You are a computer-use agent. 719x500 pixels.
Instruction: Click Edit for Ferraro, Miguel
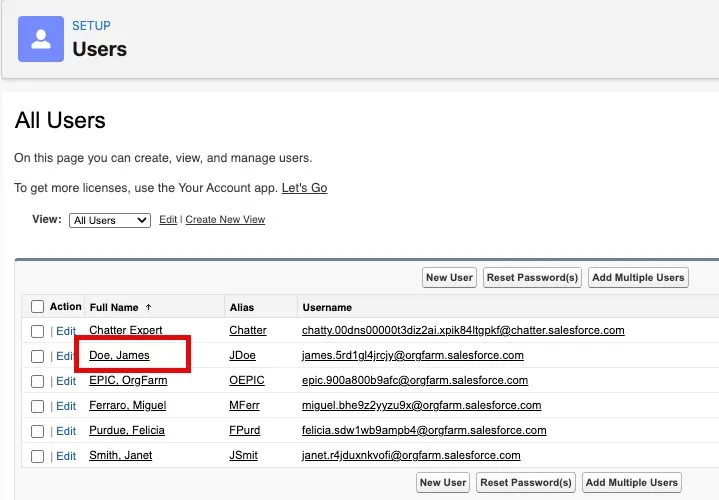[x=66, y=406]
